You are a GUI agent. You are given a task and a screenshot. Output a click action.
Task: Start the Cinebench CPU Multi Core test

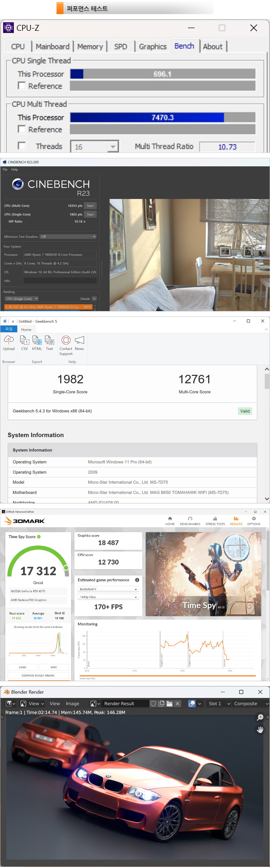click(x=90, y=206)
